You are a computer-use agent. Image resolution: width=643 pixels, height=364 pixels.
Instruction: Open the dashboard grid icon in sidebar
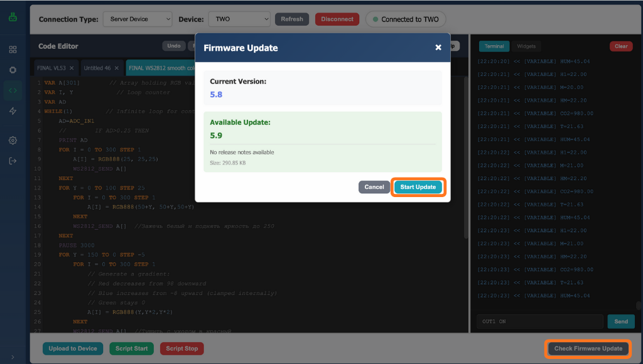[x=13, y=50]
